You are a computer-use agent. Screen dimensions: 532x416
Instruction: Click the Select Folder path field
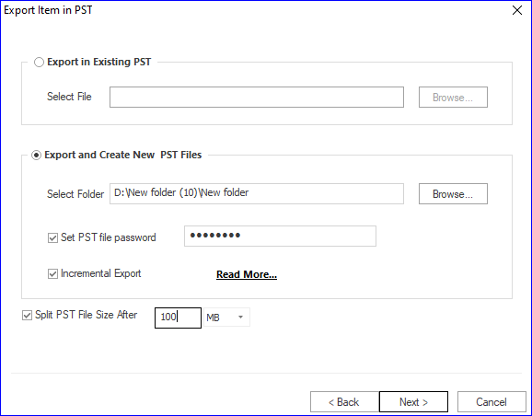click(257, 194)
